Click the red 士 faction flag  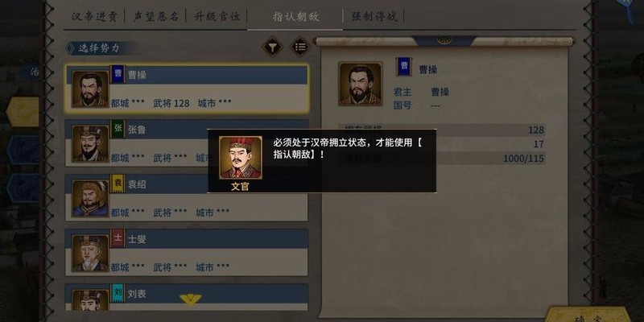(x=118, y=237)
